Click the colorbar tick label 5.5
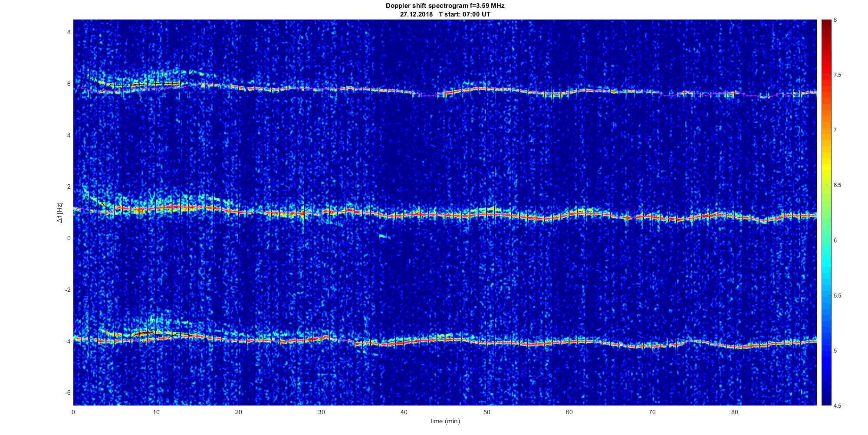 (837, 296)
